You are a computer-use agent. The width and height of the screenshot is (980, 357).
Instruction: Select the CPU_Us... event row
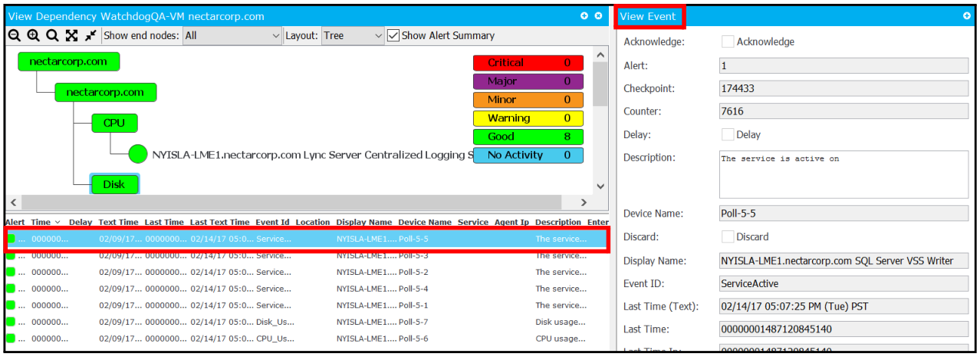[307, 339]
